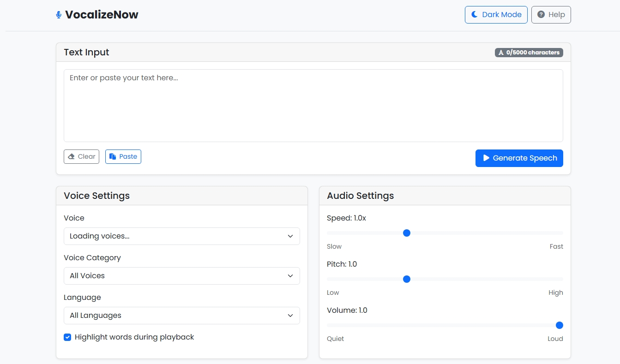
Task: Switch to Dark Mode
Action: (496, 15)
